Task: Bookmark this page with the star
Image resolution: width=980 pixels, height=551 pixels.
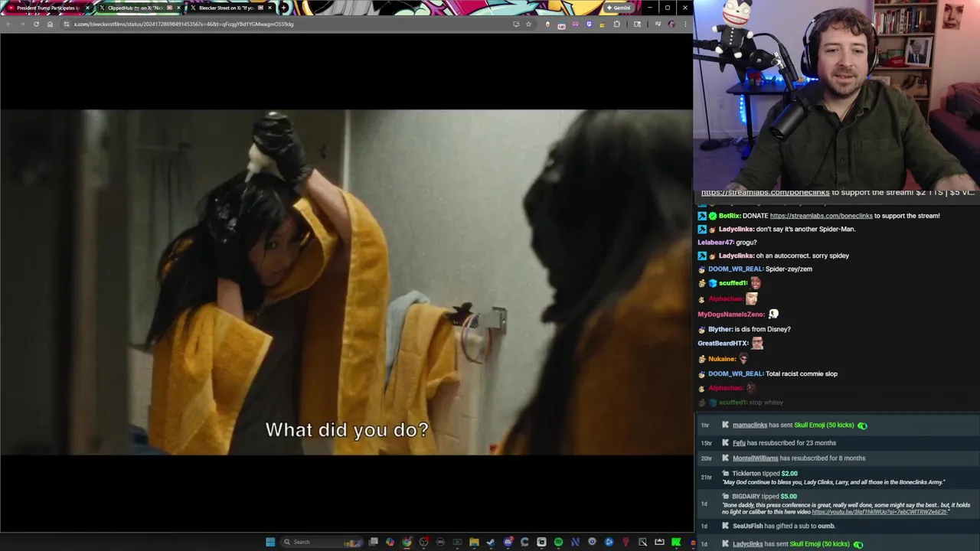Action: pyautogui.click(x=528, y=24)
